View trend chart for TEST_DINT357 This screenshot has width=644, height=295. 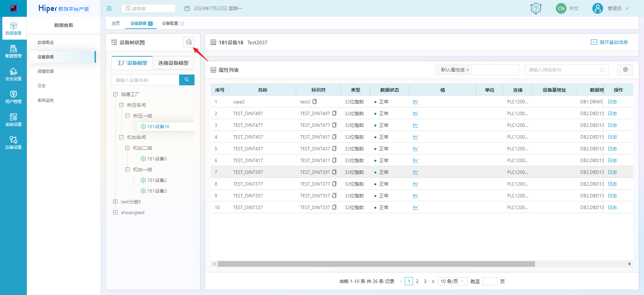tap(416, 196)
